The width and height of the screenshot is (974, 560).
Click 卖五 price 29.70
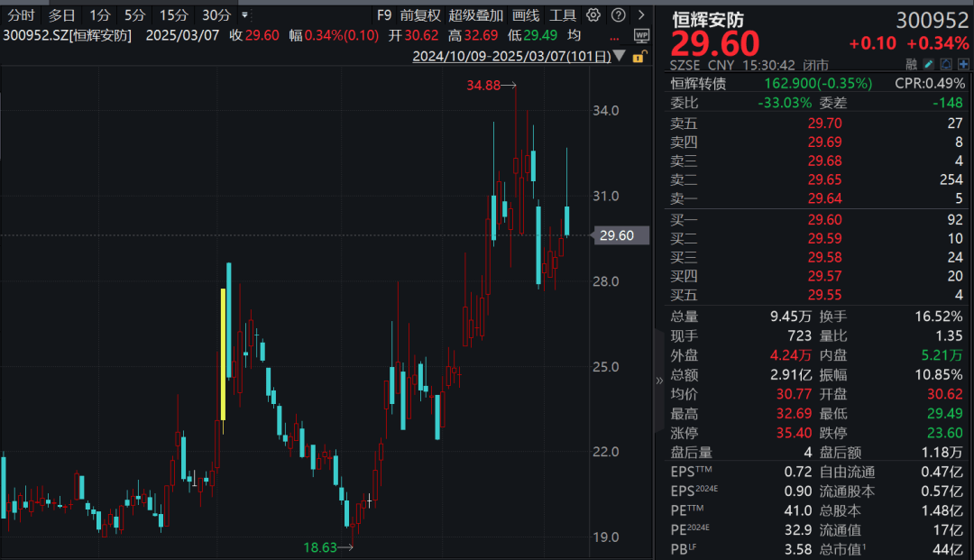pos(824,123)
